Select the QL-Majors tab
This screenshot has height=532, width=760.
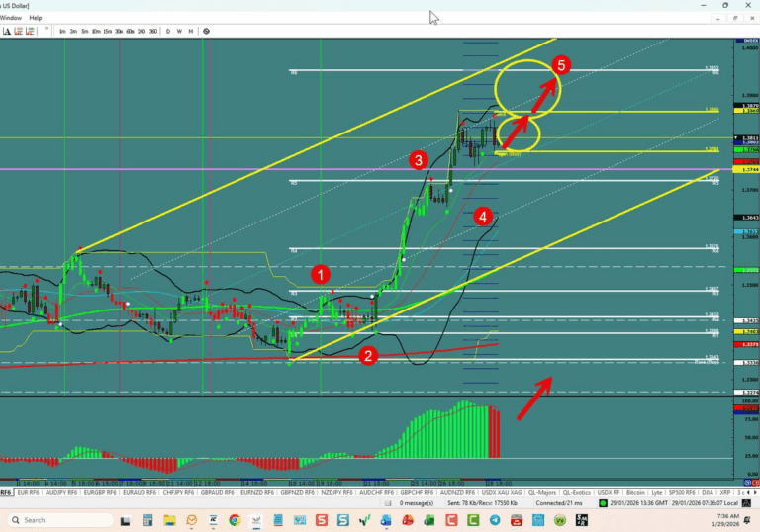pyautogui.click(x=542, y=492)
